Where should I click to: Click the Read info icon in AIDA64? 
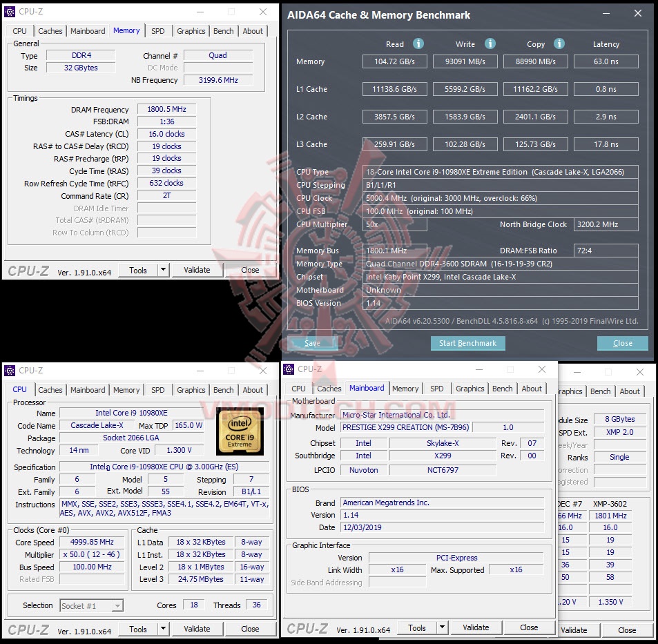click(418, 43)
